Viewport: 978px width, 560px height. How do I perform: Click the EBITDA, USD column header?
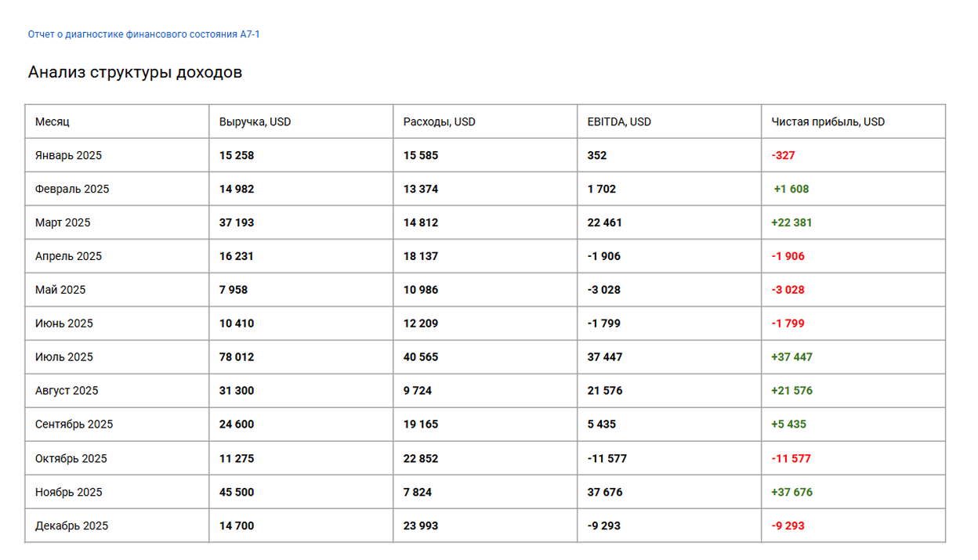pos(619,121)
